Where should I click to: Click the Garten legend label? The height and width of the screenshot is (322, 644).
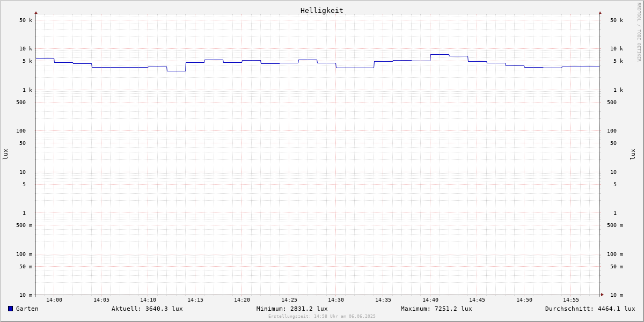pos(27,309)
